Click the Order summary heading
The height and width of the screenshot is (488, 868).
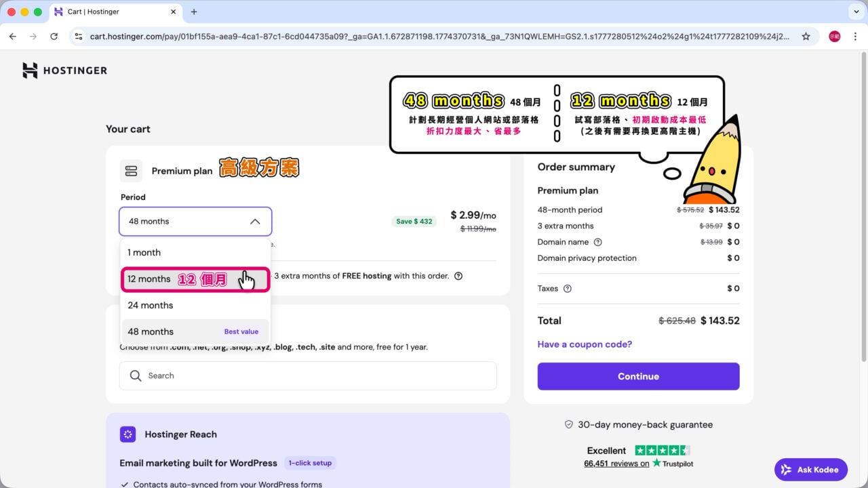(x=576, y=167)
